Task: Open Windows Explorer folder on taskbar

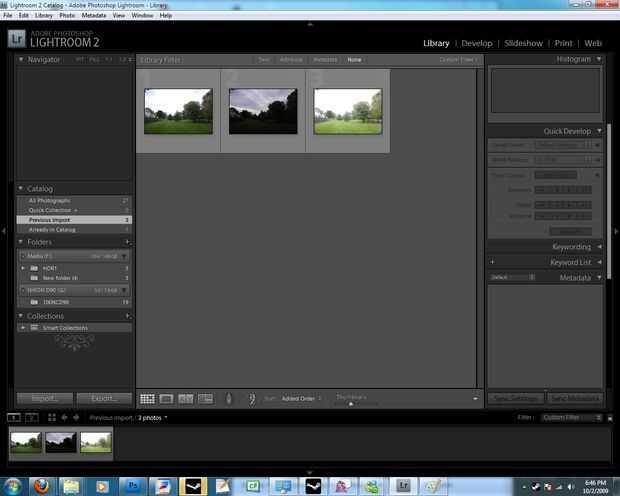Action: pyautogui.click(x=71, y=486)
